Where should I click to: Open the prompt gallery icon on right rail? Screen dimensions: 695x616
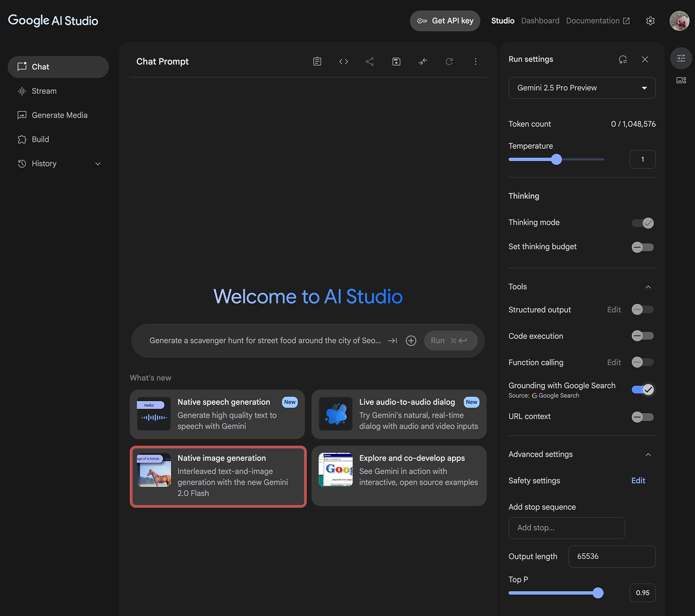tap(681, 80)
